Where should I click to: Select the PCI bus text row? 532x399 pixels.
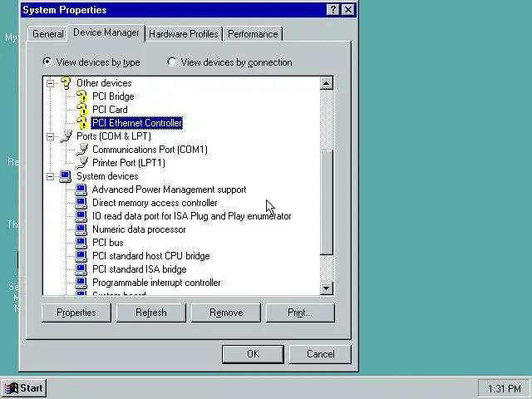tap(108, 243)
